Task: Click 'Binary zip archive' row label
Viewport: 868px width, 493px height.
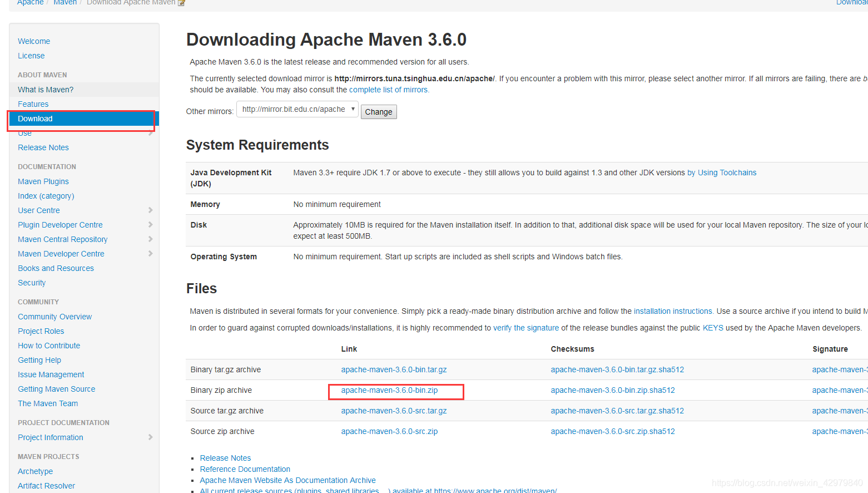Action: (x=221, y=390)
